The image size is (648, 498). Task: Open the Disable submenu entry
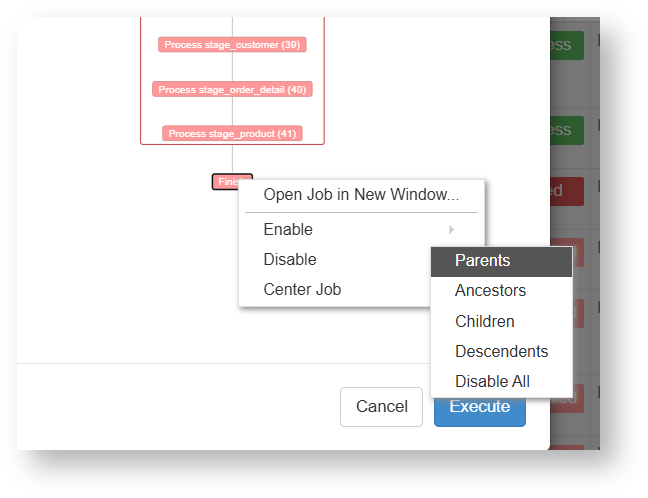tap(290, 260)
